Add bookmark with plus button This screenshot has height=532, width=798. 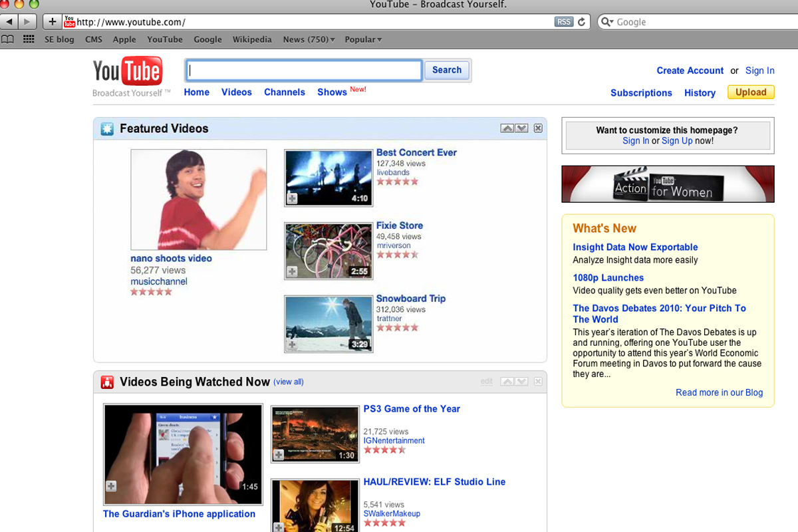[x=53, y=22]
